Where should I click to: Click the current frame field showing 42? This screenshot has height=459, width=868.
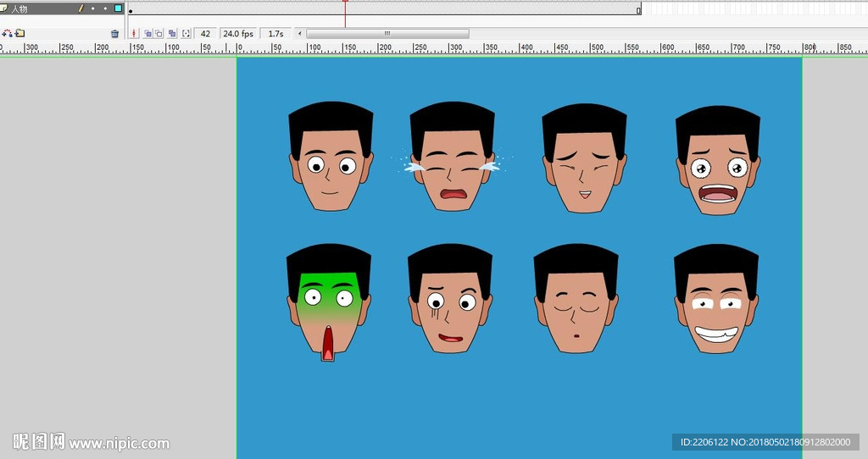(205, 34)
